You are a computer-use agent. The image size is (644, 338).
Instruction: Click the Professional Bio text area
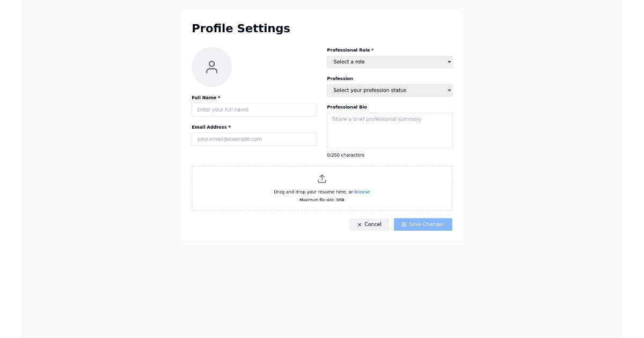(389, 130)
